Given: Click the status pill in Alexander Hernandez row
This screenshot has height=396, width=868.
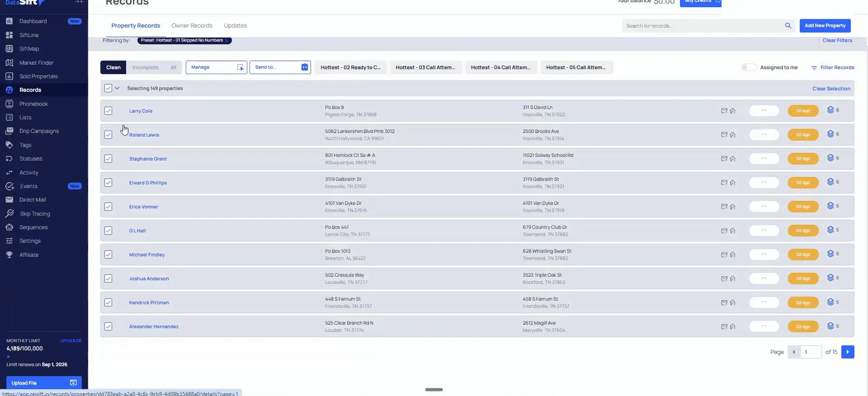Looking at the screenshot, I should [x=764, y=326].
